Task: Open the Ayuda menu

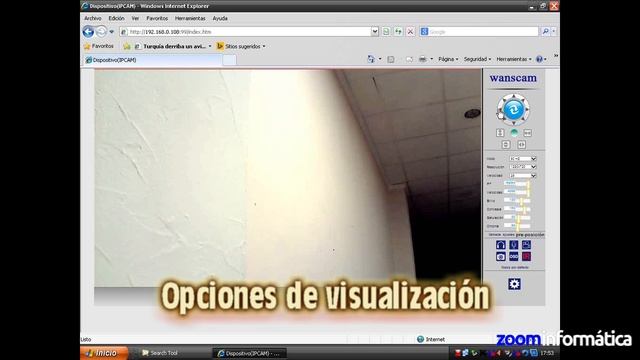Action: [x=220, y=18]
